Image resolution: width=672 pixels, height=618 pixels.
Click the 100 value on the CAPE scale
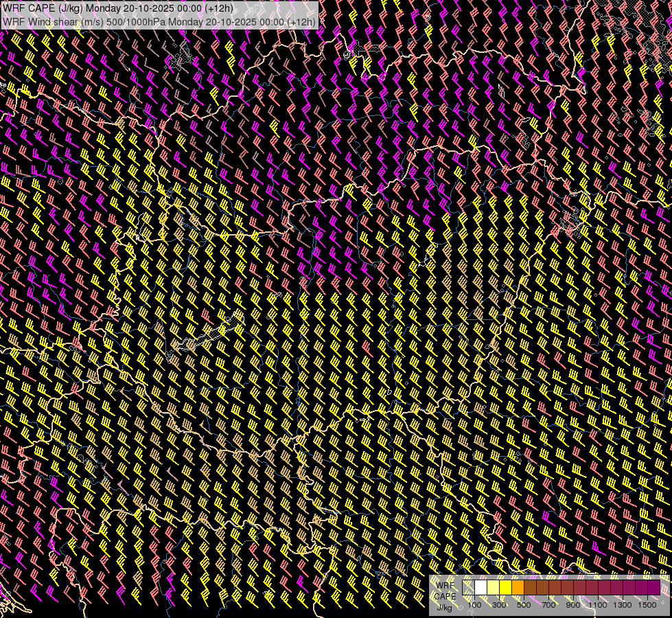[x=474, y=605]
